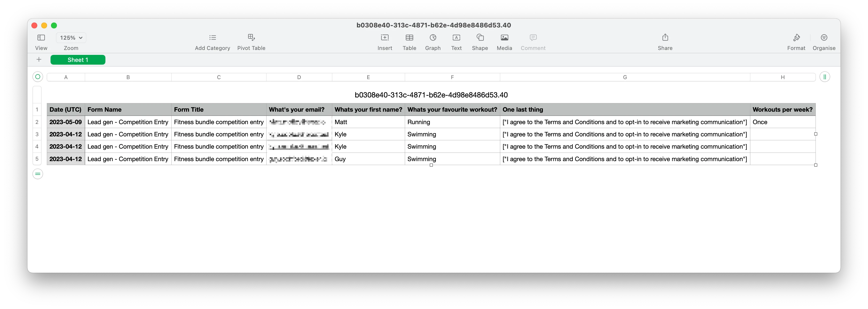Click the table select circle handle
The height and width of the screenshot is (309, 868).
coord(38,77)
